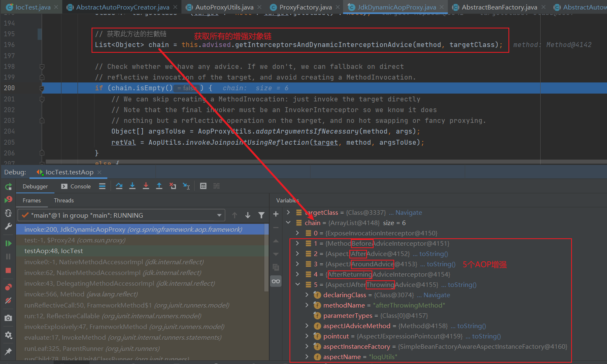The image size is (607, 364).
Task: Toggle Mute Breakpoints icon
Action: point(8,301)
